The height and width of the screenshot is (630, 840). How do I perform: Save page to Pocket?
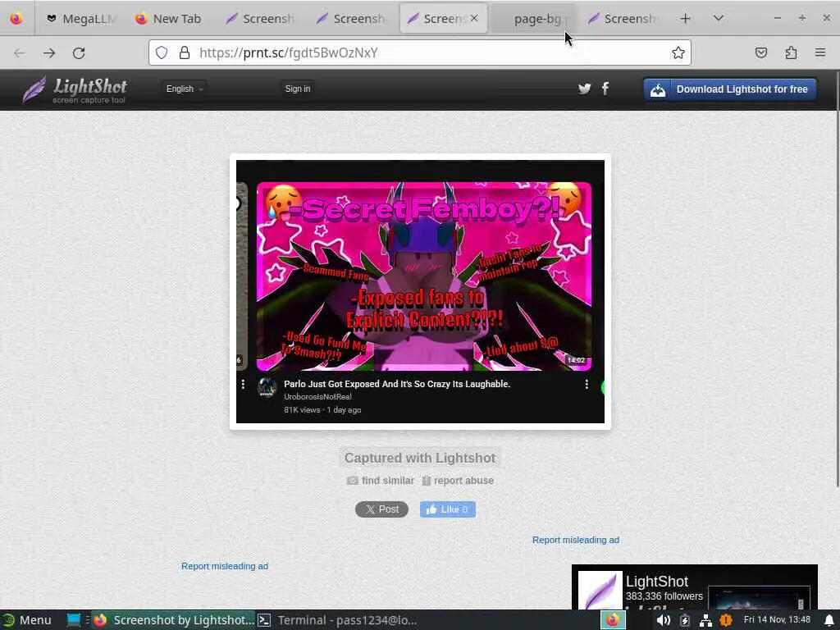tap(761, 52)
